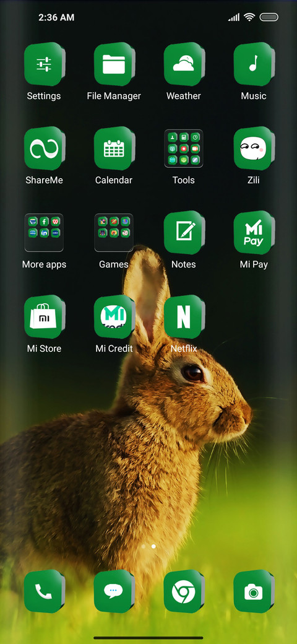
Task: Tap the "File Manager" label text
Action: [114, 96]
